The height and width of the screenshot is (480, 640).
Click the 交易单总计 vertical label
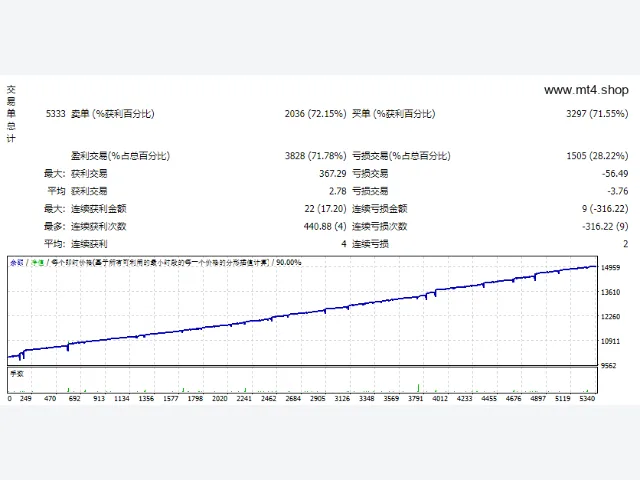tap(11, 114)
